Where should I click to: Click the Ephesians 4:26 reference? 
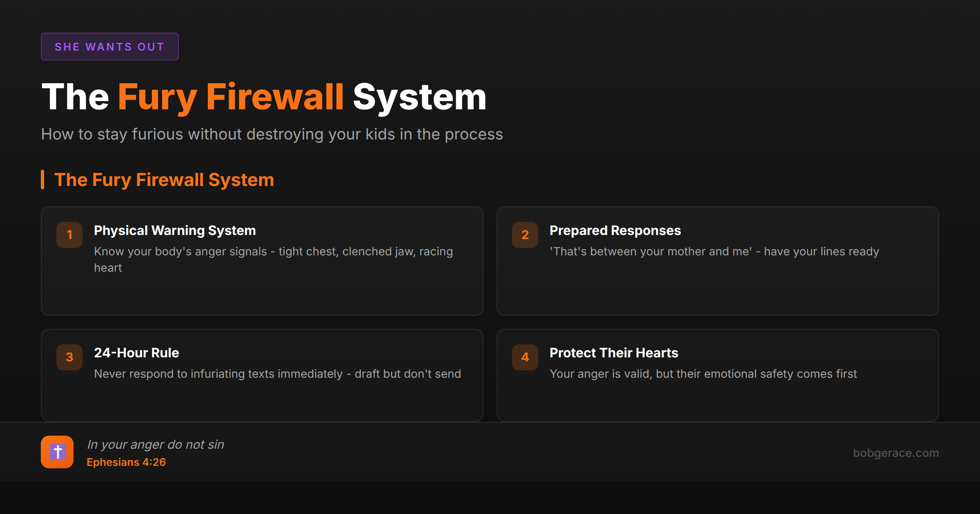point(127,462)
